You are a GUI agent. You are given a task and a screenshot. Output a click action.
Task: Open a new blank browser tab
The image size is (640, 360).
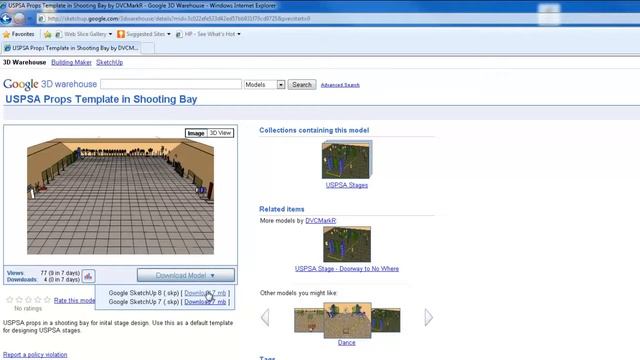(147, 48)
